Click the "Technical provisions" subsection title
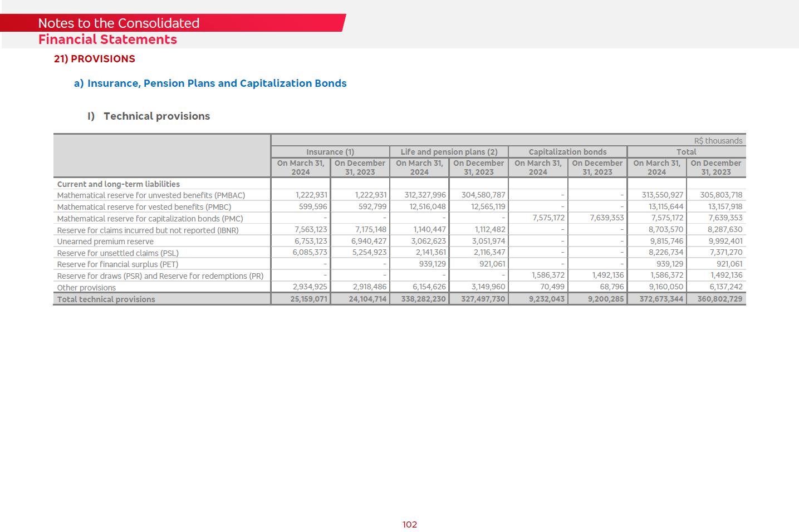The image size is (799, 532). (x=156, y=116)
